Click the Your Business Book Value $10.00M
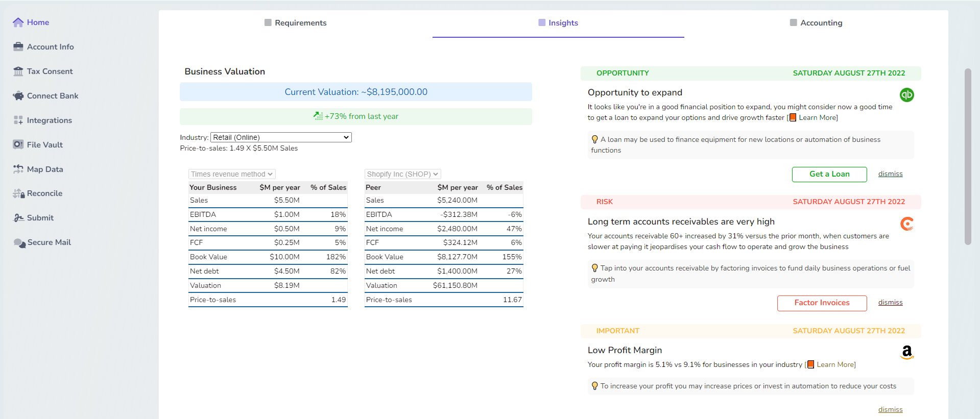 285,257
